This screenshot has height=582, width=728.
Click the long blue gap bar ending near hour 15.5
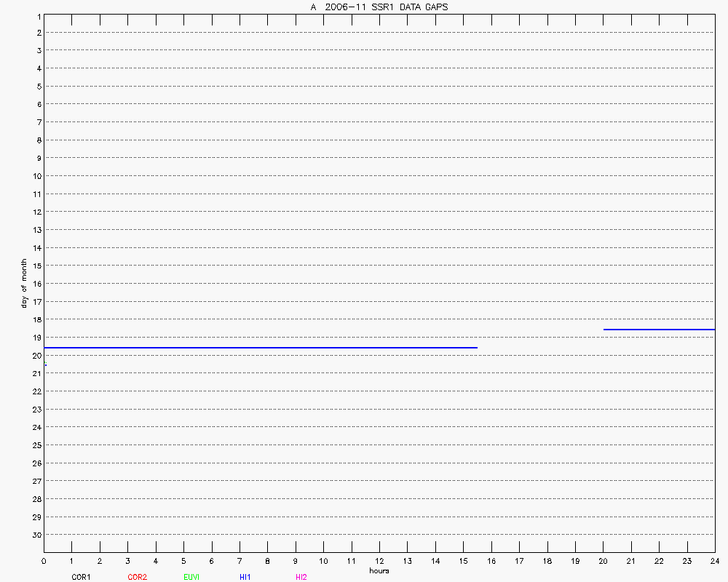[260, 348]
